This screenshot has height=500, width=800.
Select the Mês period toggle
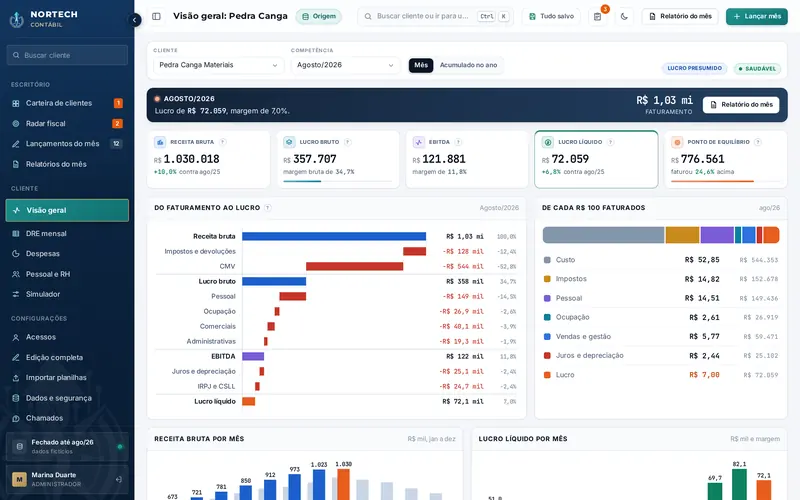pos(421,65)
